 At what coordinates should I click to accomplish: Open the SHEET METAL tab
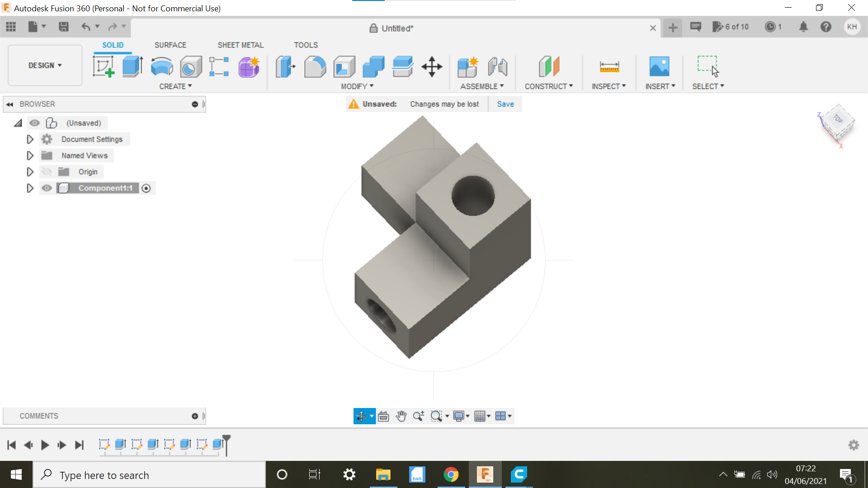(x=240, y=45)
